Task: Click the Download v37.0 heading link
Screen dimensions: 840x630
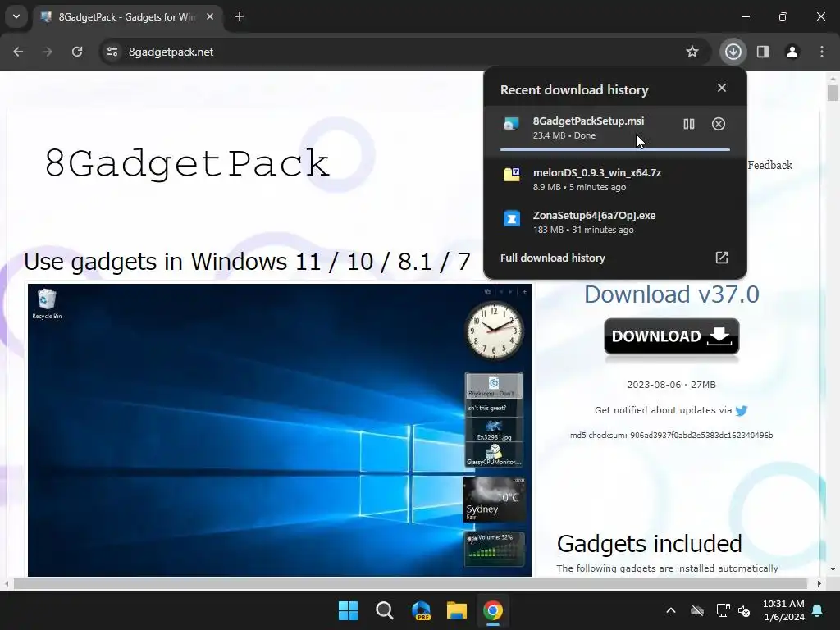Action: (x=671, y=294)
